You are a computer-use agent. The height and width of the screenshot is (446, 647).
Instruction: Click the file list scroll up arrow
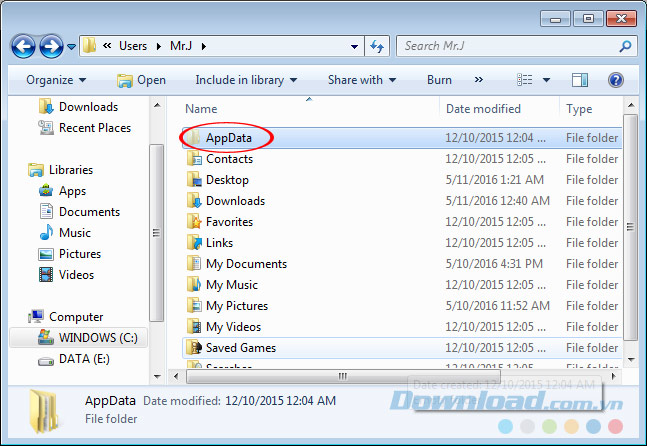click(x=630, y=106)
